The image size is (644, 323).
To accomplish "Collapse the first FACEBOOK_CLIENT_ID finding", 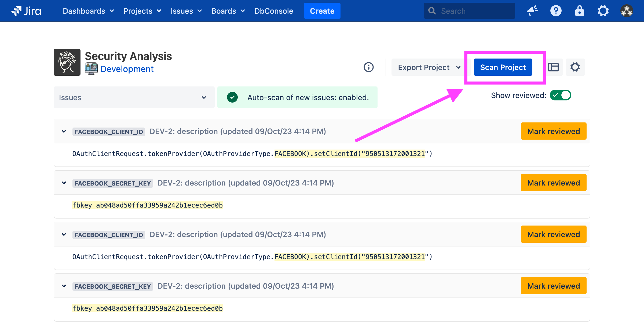I will point(64,131).
